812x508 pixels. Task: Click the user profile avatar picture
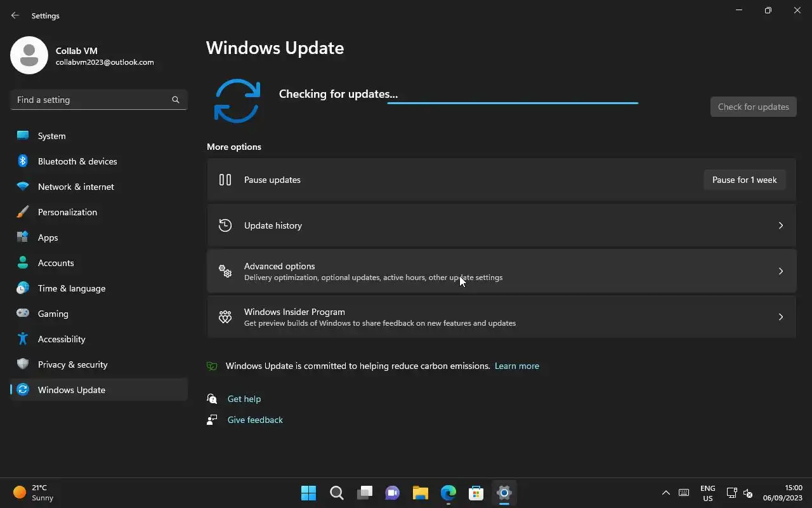29,55
